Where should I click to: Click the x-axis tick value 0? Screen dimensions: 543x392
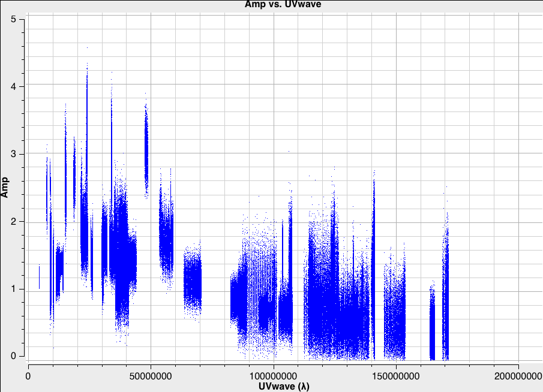(28, 376)
